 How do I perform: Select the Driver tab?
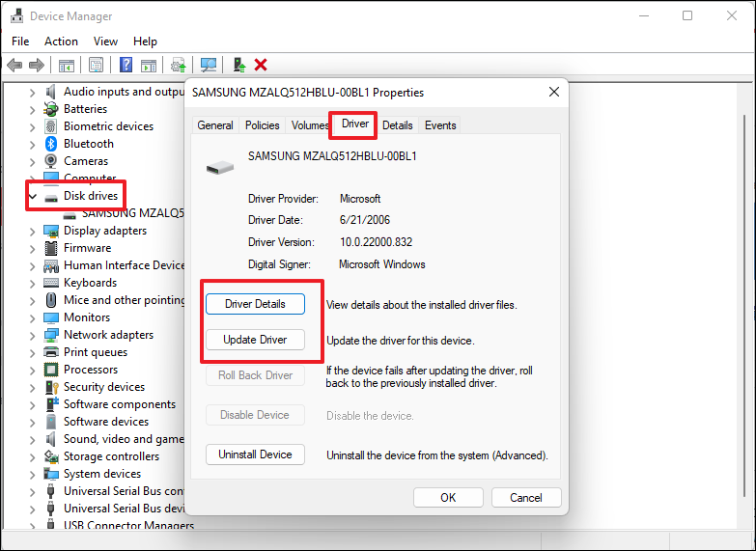click(355, 124)
